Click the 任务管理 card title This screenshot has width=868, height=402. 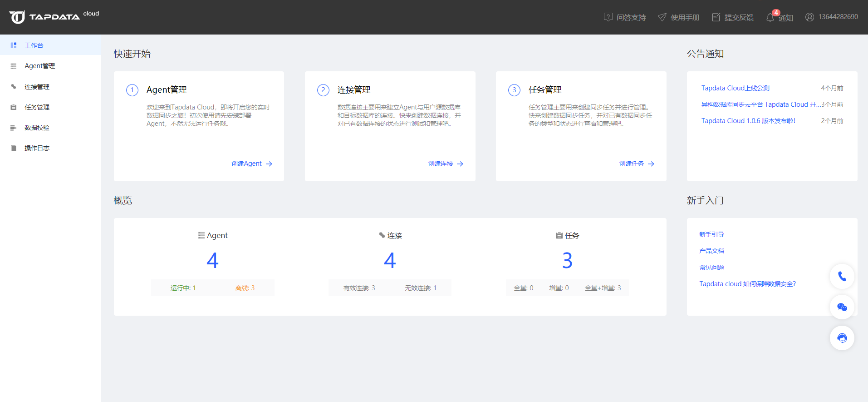click(x=545, y=90)
